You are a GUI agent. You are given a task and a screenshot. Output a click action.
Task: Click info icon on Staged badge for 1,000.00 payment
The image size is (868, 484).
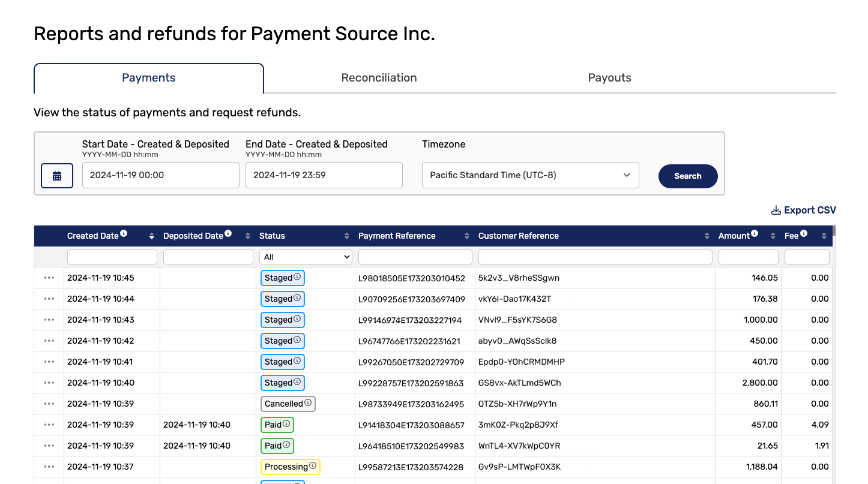point(297,319)
